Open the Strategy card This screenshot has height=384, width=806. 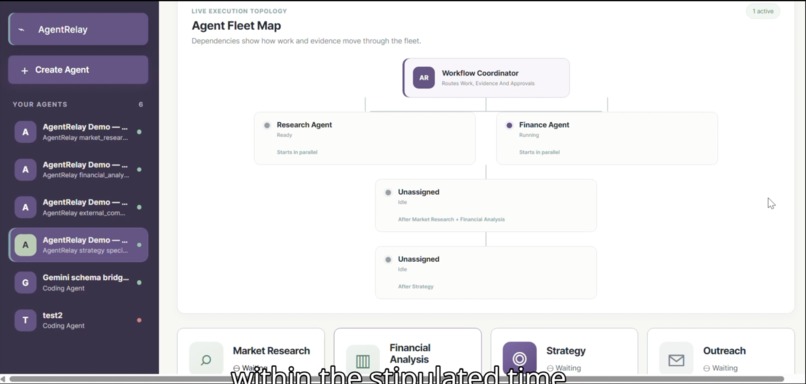tap(564, 352)
